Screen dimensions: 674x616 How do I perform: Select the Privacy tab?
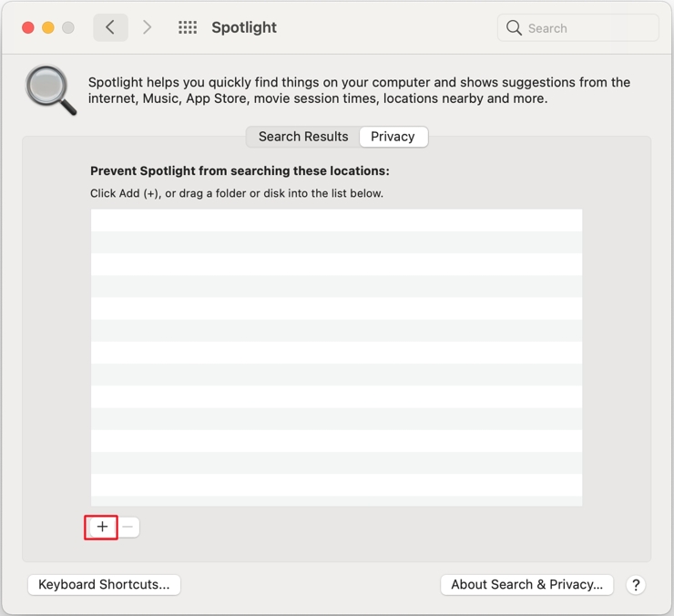[393, 137]
